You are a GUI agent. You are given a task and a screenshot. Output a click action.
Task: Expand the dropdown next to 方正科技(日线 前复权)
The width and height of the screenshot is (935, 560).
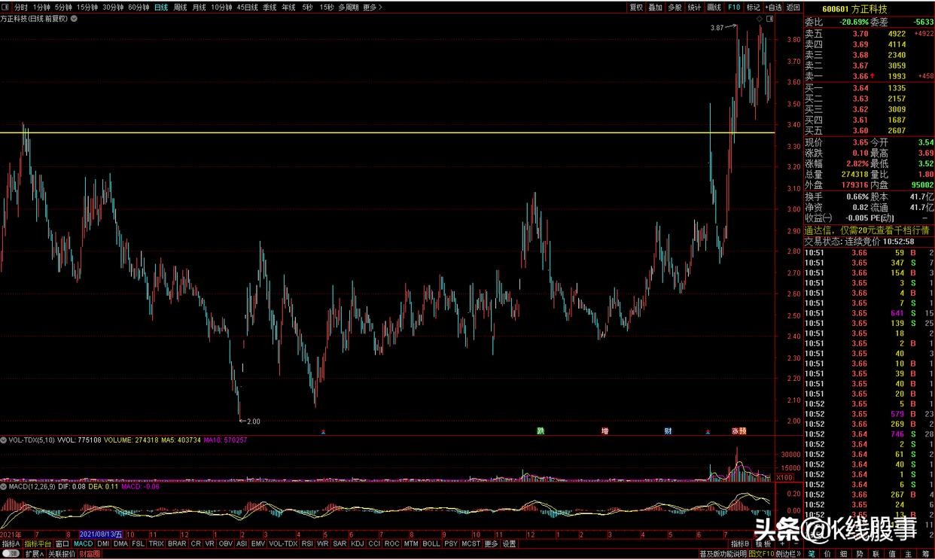(x=72, y=18)
